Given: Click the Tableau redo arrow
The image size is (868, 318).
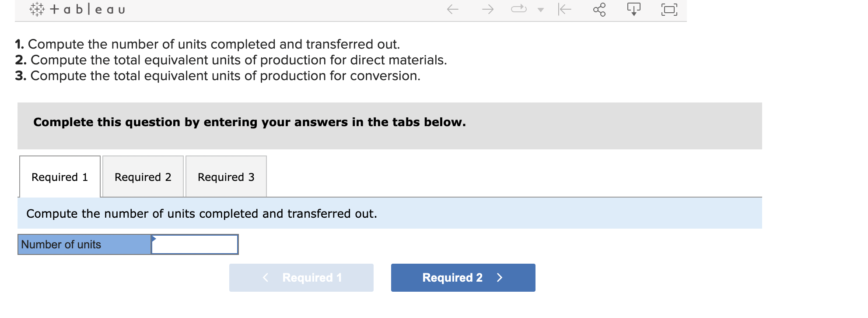Looking at the screenshot, I should (487, 9).
